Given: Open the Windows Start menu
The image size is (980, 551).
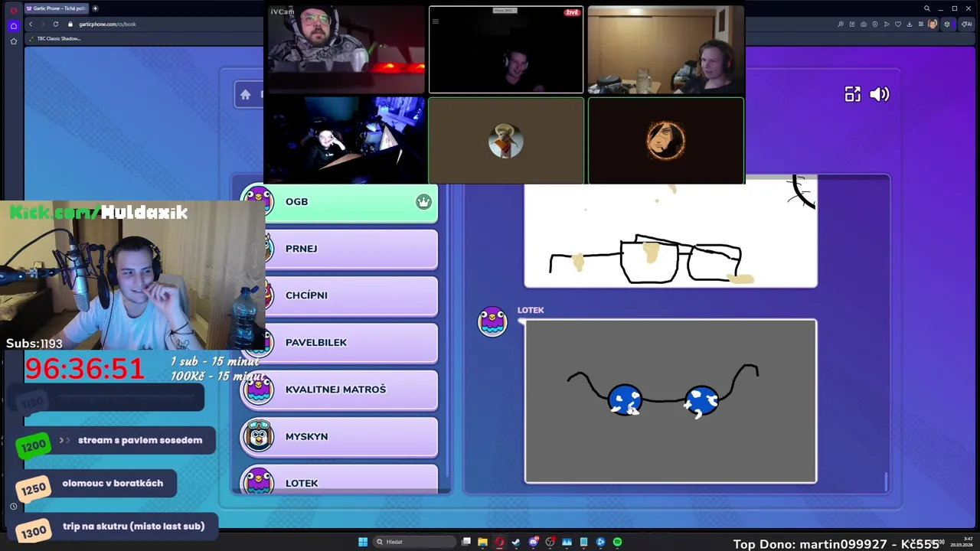Looking at the screenshot, I should click(x=363, y=542).
